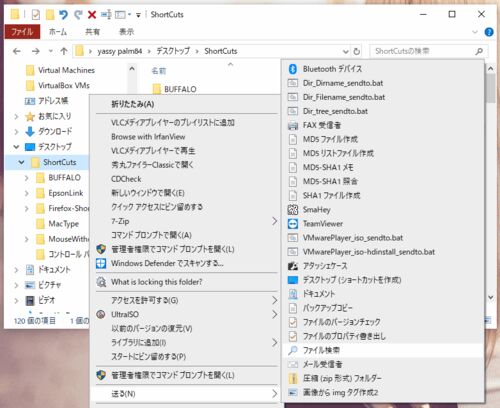
Task: Pick ドキュメント in the Send To submenu
Action: click(x=383, y=294)
